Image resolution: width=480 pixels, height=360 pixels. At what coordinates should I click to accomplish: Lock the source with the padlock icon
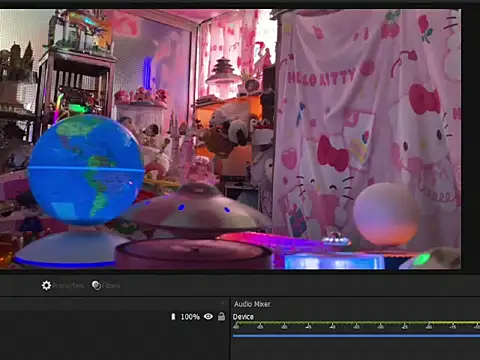click(221, 316)
